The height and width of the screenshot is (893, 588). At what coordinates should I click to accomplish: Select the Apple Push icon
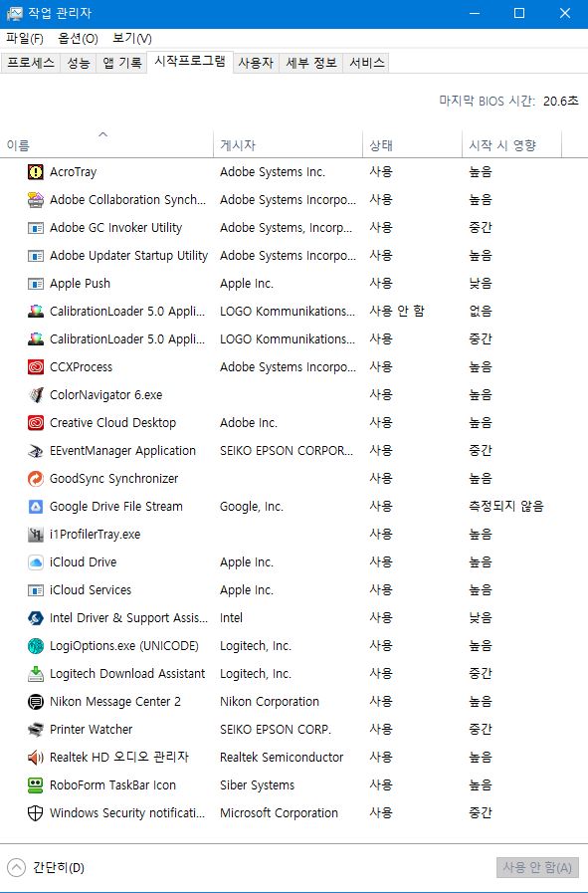35,284
